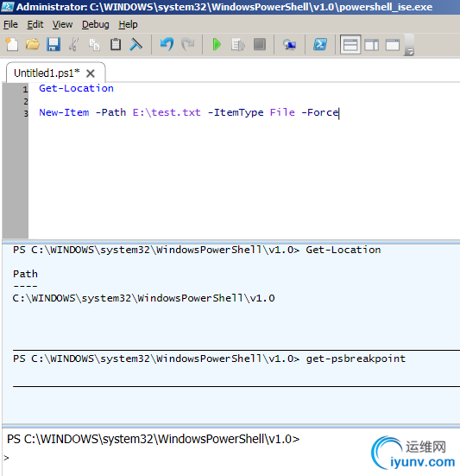Click the Path header in output pane

pyautogui.click(x=25, y=274)
